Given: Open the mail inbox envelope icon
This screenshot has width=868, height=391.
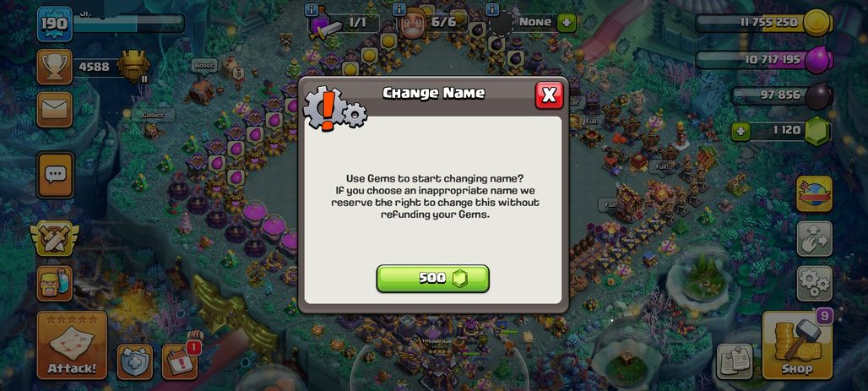Looking at the screenshot, I should pyautogui.click(x=54, y=110).
